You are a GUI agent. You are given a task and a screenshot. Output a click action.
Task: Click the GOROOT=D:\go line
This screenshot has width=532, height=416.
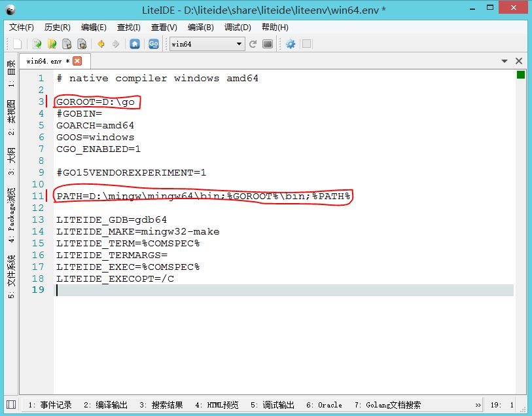click(x=96, y=102)
